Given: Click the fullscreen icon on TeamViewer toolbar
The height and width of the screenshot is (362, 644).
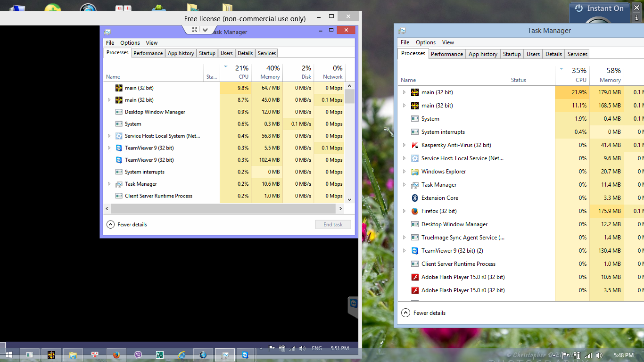Looking at the screenshot, I should [195, 29].
